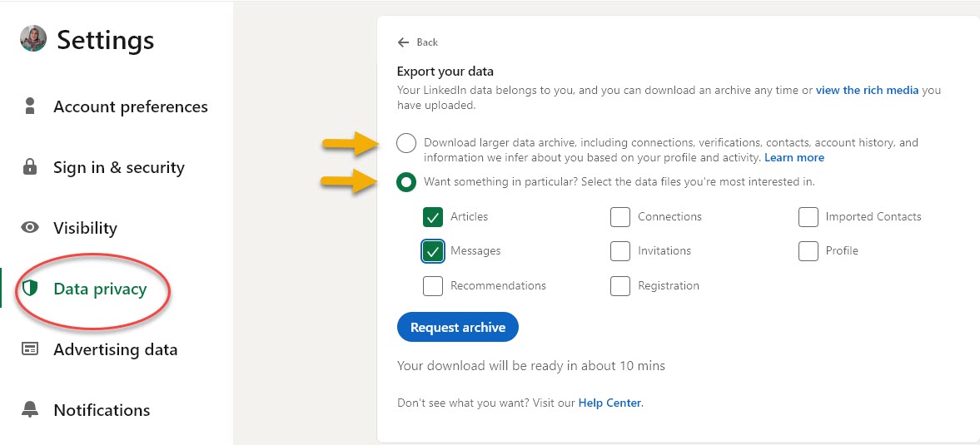Open the Account preferences menu item

pos(131,106)
